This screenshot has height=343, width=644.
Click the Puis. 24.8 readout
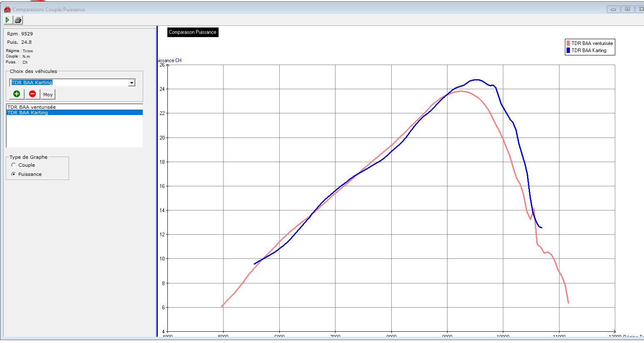tap(20, 42)
